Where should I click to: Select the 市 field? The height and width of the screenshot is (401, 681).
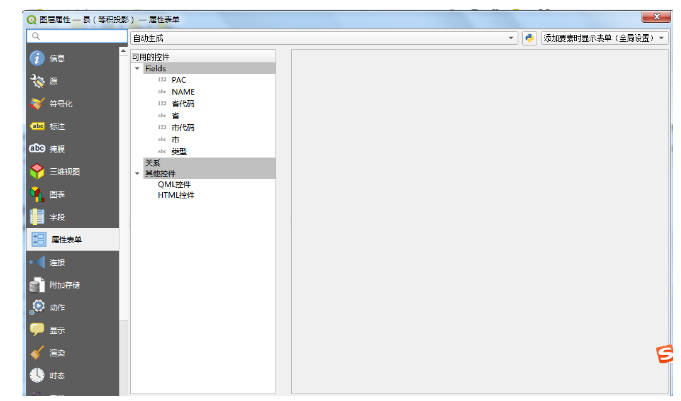175,139
